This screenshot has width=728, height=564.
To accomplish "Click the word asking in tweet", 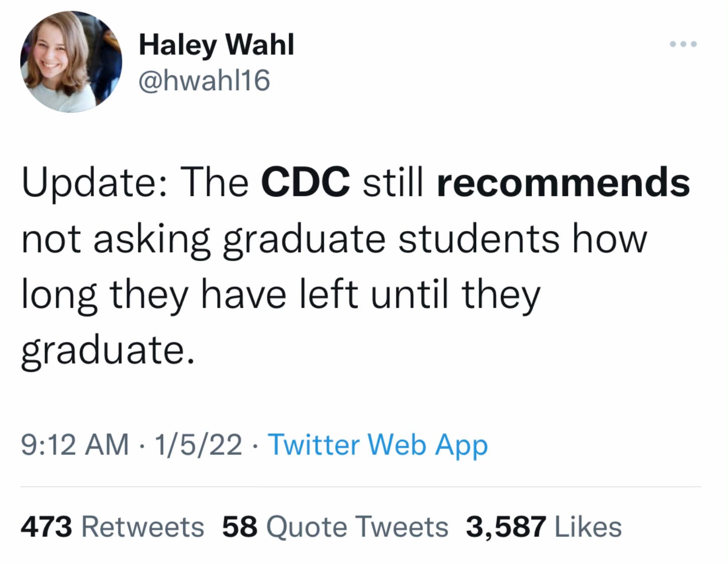I will (152, 240).
